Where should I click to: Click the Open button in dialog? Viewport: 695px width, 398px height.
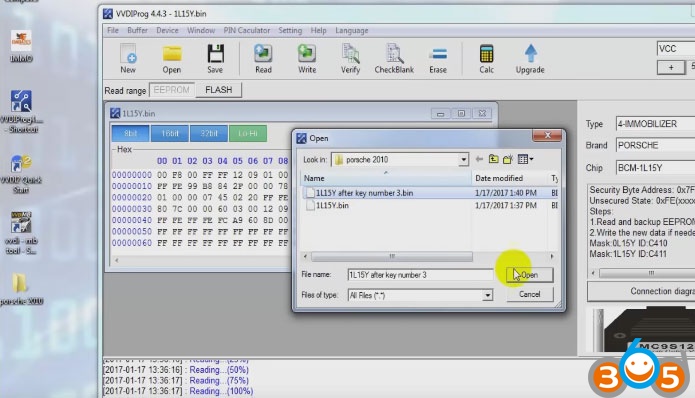point(530,275)
